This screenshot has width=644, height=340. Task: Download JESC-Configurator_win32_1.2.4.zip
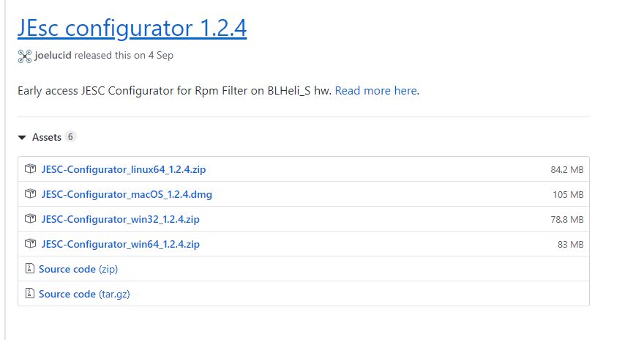(120, 219)
